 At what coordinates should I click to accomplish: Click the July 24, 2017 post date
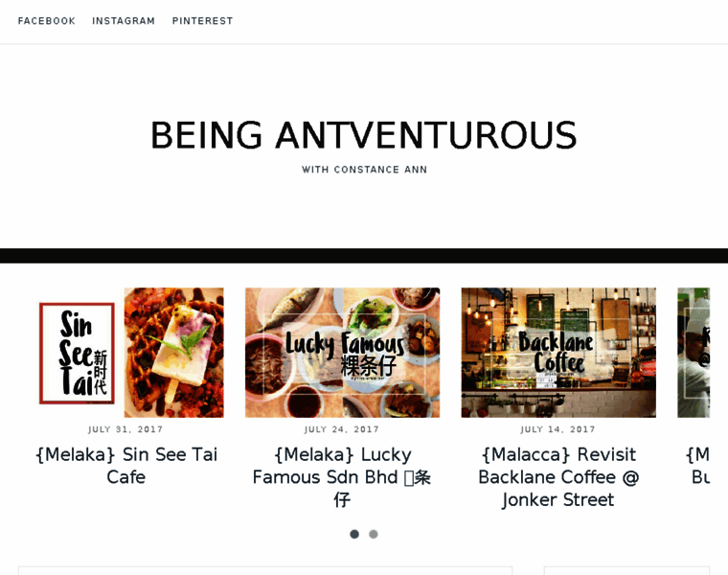point(342,430)
